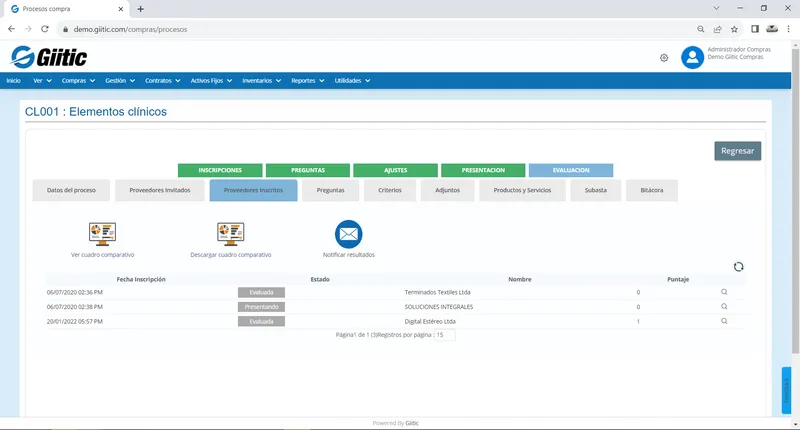Expand the Activos Fijos menu
The height and width of the screenshot is (430, 800).
click(x=211, y=81)
